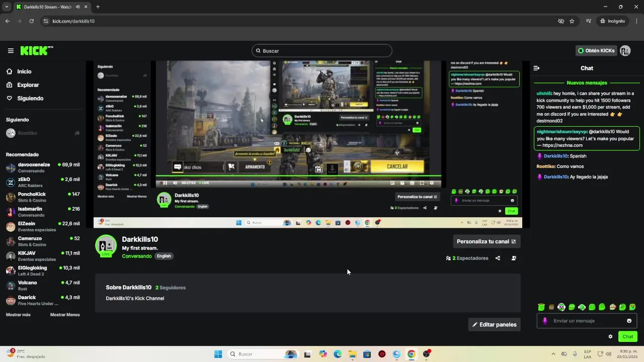Open the media controls icon in Chrome toolbar
This screenshot has width=644, height=362.
[588, 21]
